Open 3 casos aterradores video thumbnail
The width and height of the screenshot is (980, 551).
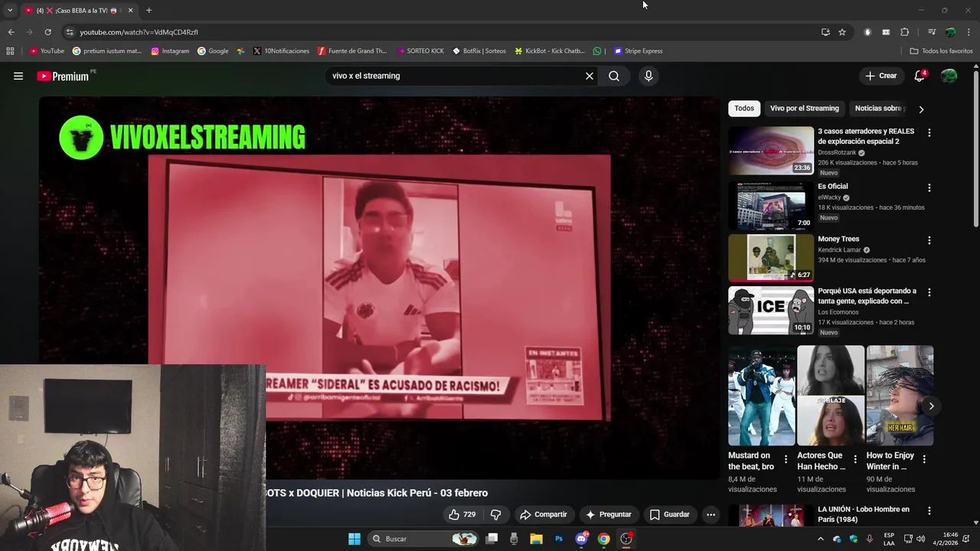click(771, 151)
